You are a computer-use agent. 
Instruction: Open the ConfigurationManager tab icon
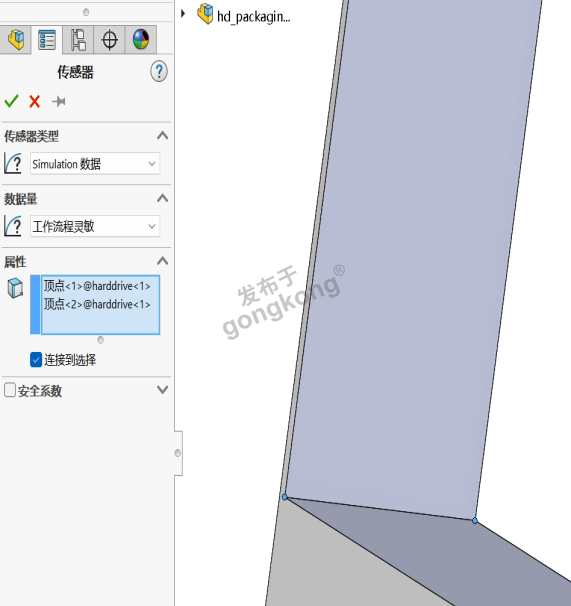coord(78,40)
